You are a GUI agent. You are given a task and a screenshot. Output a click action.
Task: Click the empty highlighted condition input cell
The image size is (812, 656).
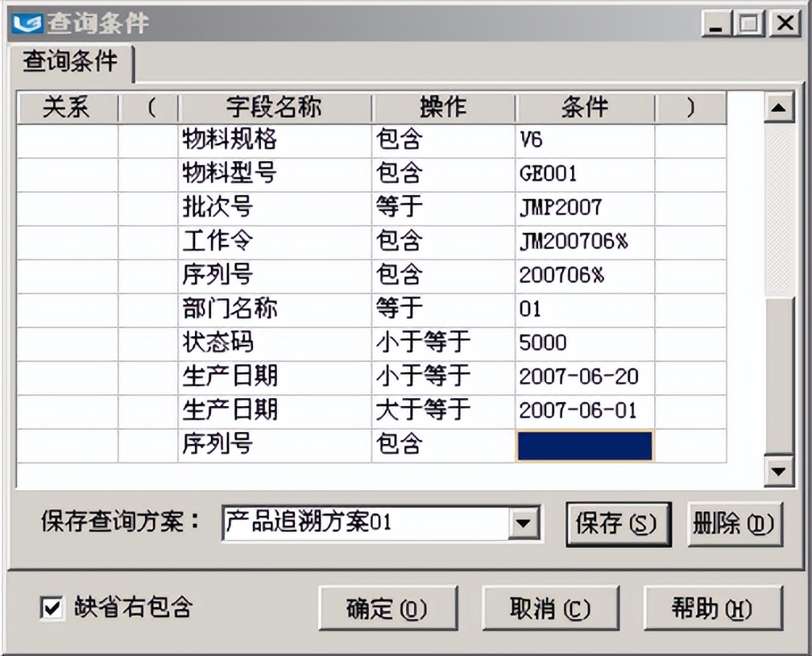point(586,443)
